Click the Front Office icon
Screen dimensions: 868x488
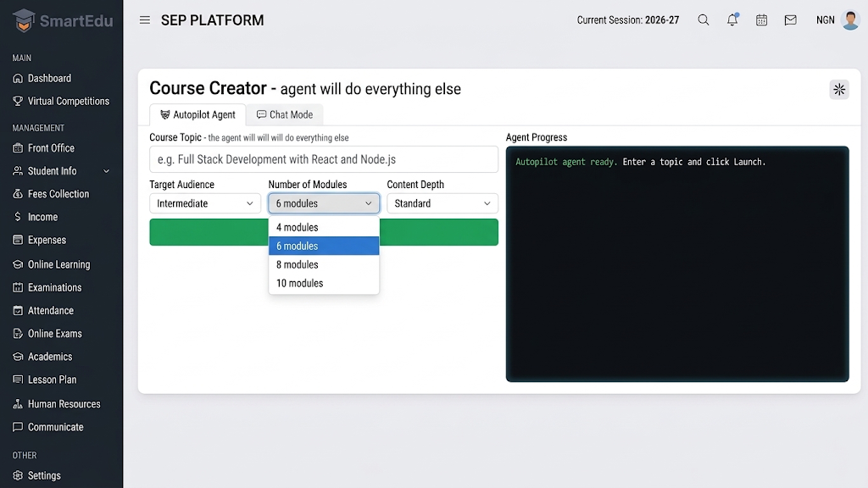[x=18, y=147]
